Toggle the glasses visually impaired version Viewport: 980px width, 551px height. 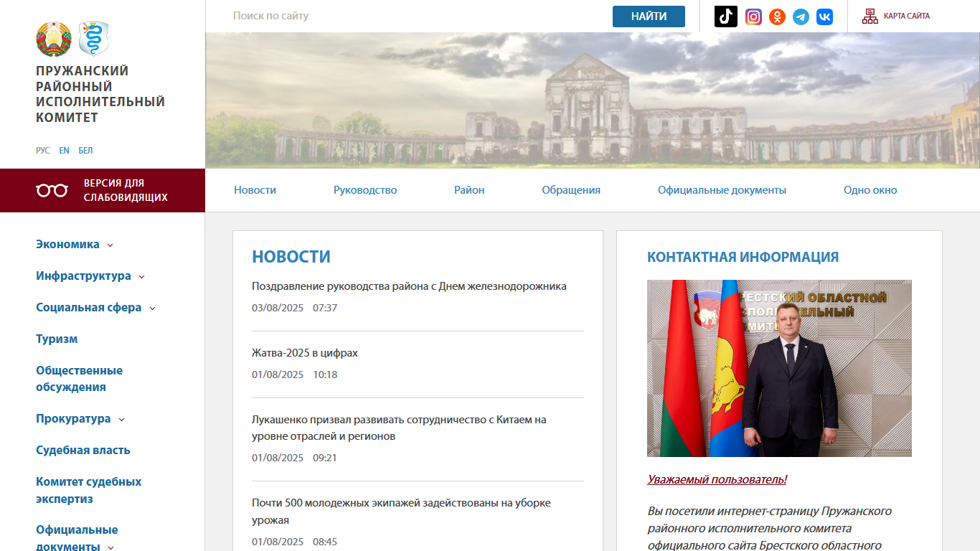tap(52, 190)
